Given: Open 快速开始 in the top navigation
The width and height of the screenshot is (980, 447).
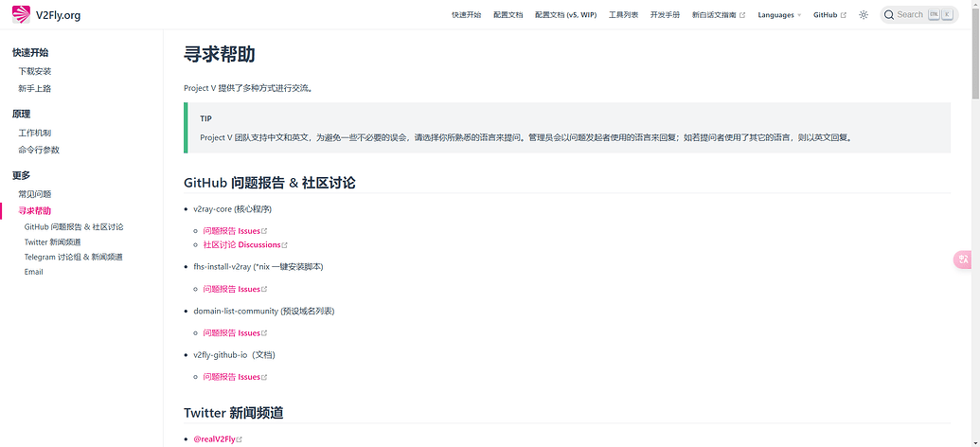Looking at the screenshot, I should click(x=466, y=15).
